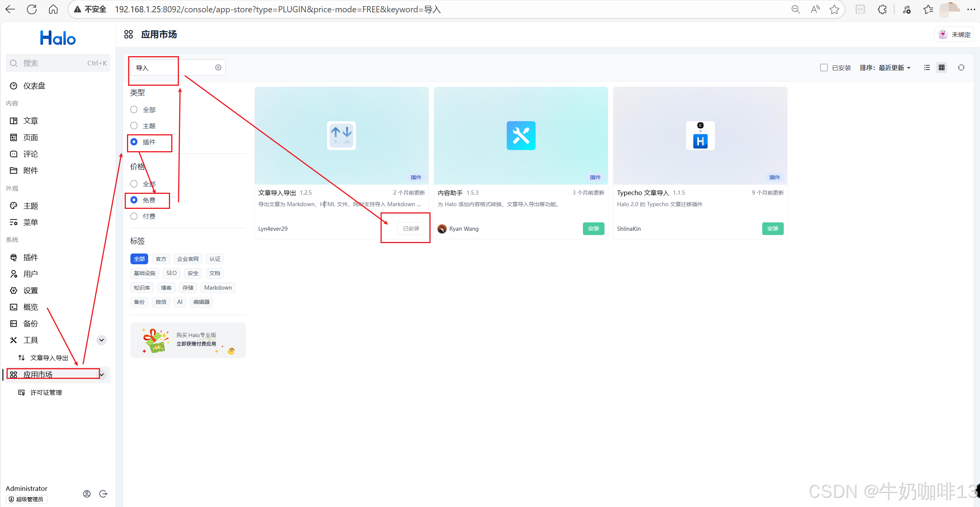Refresh the app store list
Image resolution: width=980 pixels, height=507 pixels.
pyautogui.click(x=961, y=68)
